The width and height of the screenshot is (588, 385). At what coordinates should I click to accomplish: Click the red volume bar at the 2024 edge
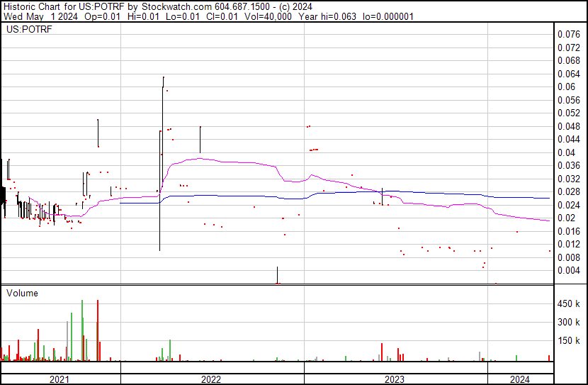[549, 358]
